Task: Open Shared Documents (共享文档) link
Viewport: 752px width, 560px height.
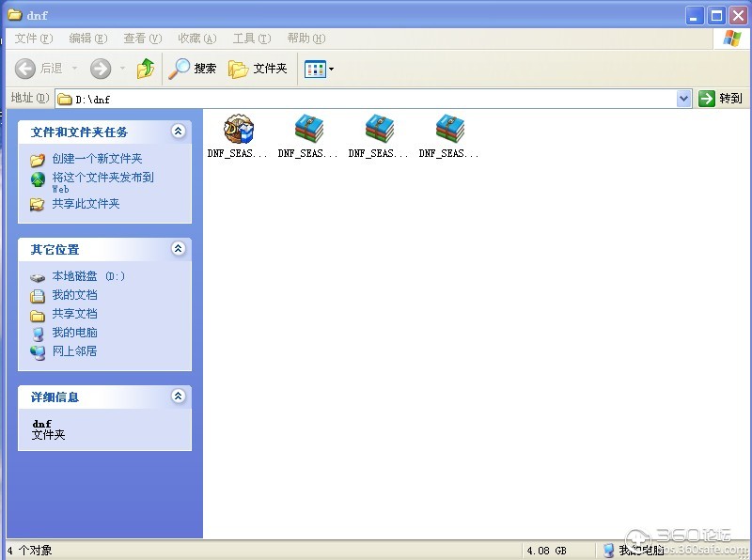Action: [74, 314]
